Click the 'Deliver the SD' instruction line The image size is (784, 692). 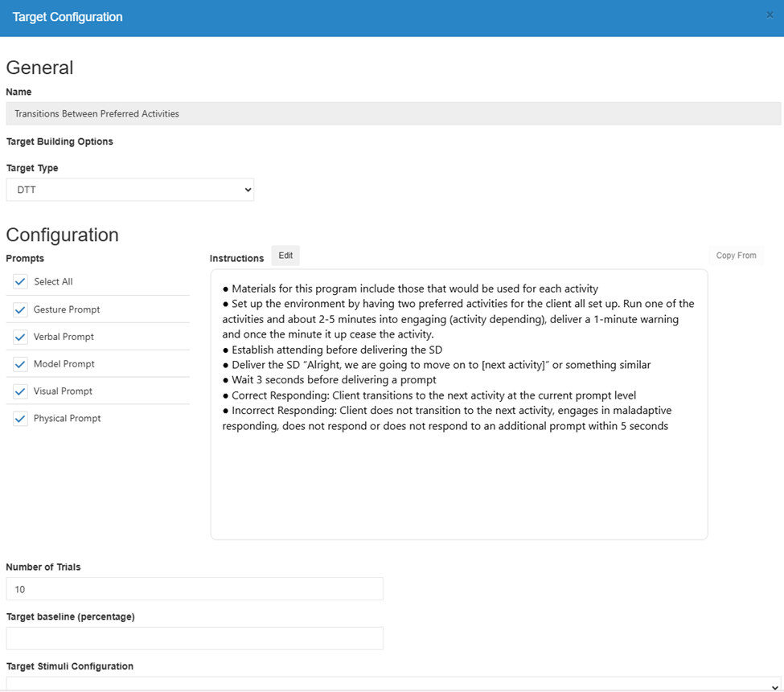pos(437,365)
